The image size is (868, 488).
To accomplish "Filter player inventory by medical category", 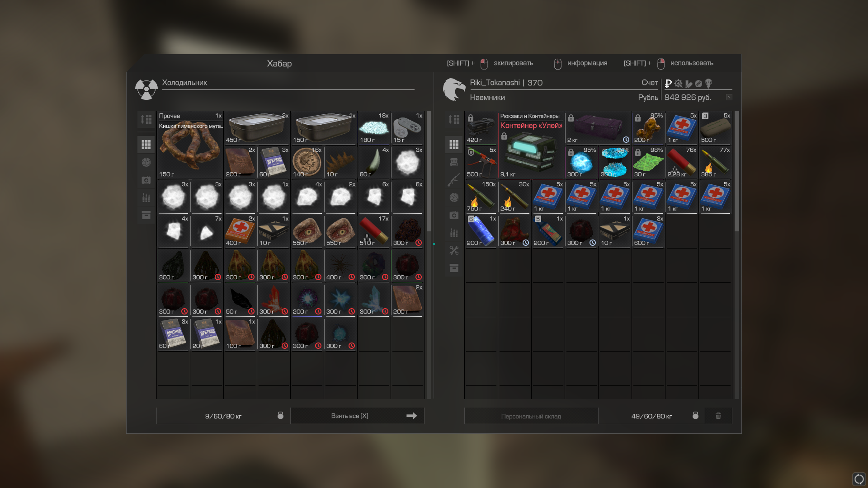I will (454, 215).
